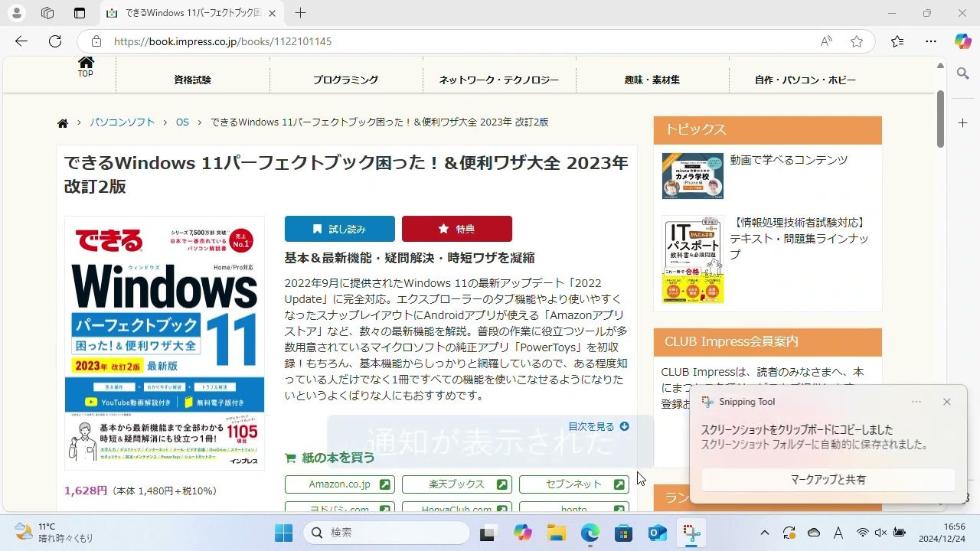Open the プログラミング navigation menu
This screenshot has width=980, height=551.
[x=345, y=80]
